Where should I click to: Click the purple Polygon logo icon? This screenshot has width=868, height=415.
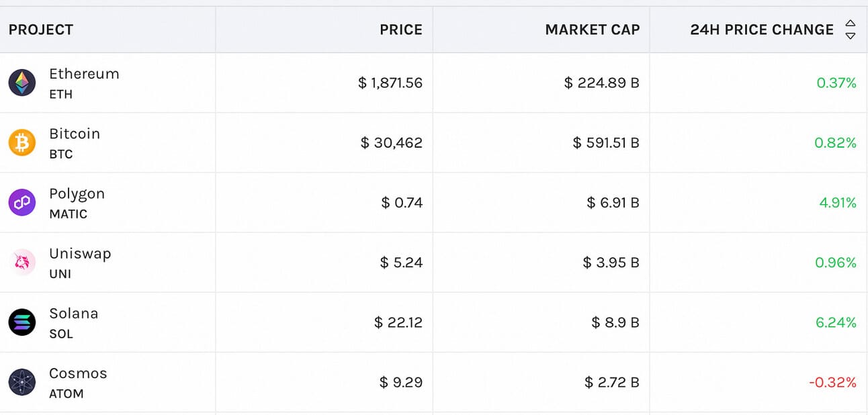pyautogui.click(x=21, y=203)
